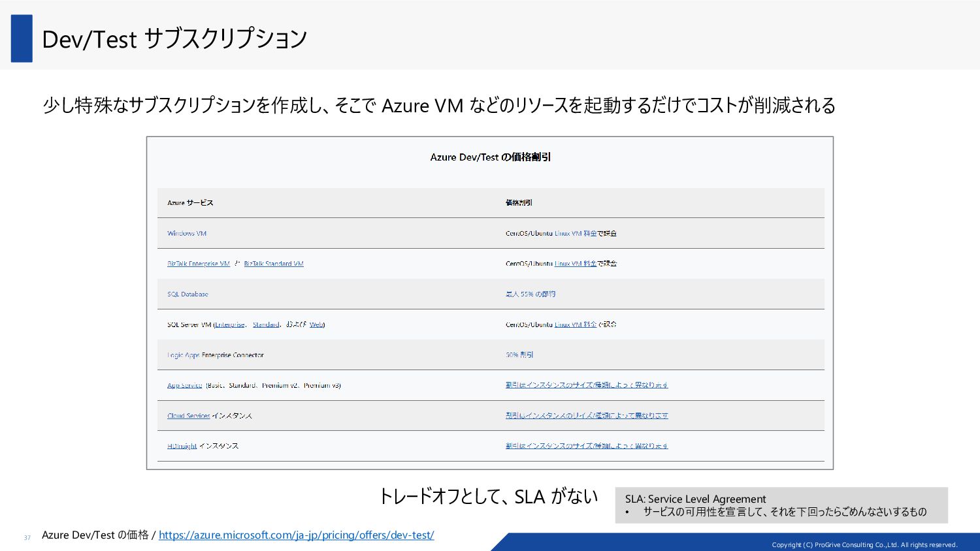Click the Logic Apps Enterprise Connector entry
Image resolution: width=980 pixels, height=551 pixels.
pos(216,355)
